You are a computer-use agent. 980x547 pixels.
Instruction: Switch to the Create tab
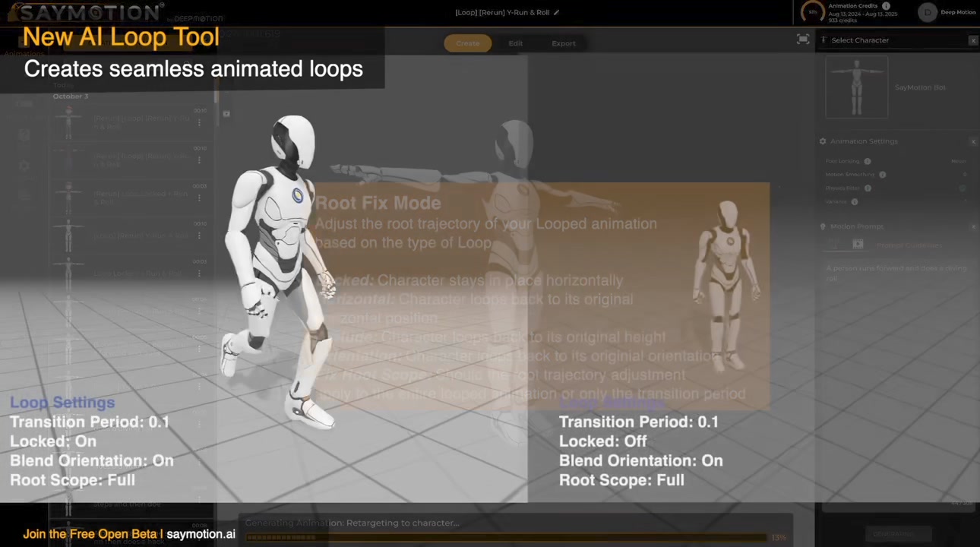tap(468, 43)
